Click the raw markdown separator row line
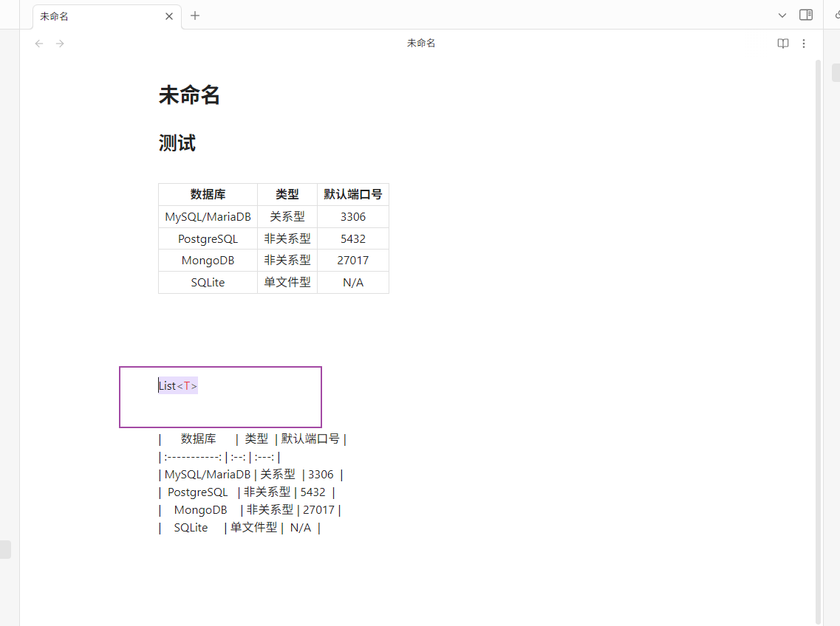This screenshot has width=840, height=626. (x=219, y=457)
